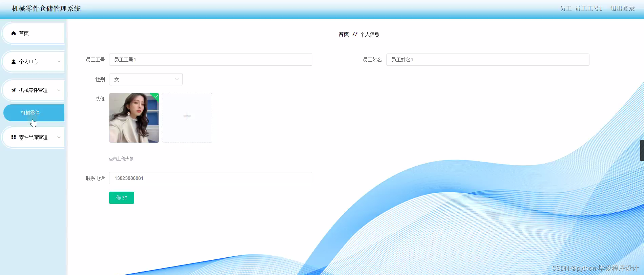Click the person icon for 个人中心
The height and width of the screenshot is (275, 644).
click(14, 62)
